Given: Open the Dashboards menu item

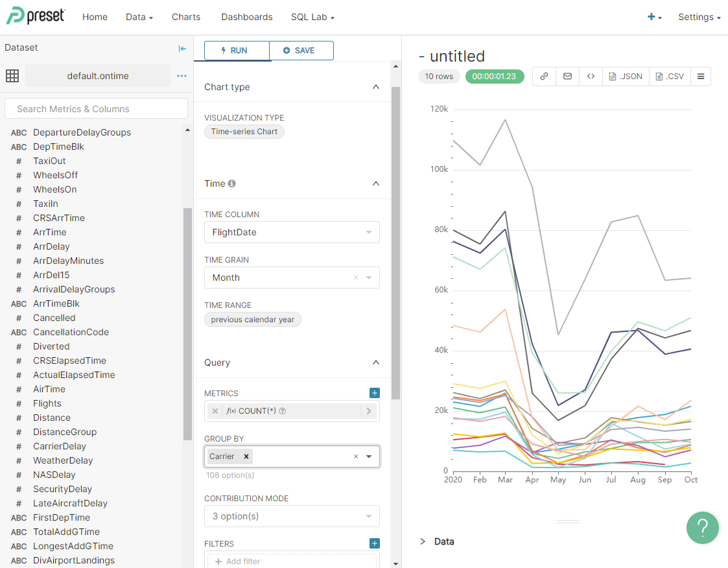Looking at the screenshot, I should click(246, 17).
